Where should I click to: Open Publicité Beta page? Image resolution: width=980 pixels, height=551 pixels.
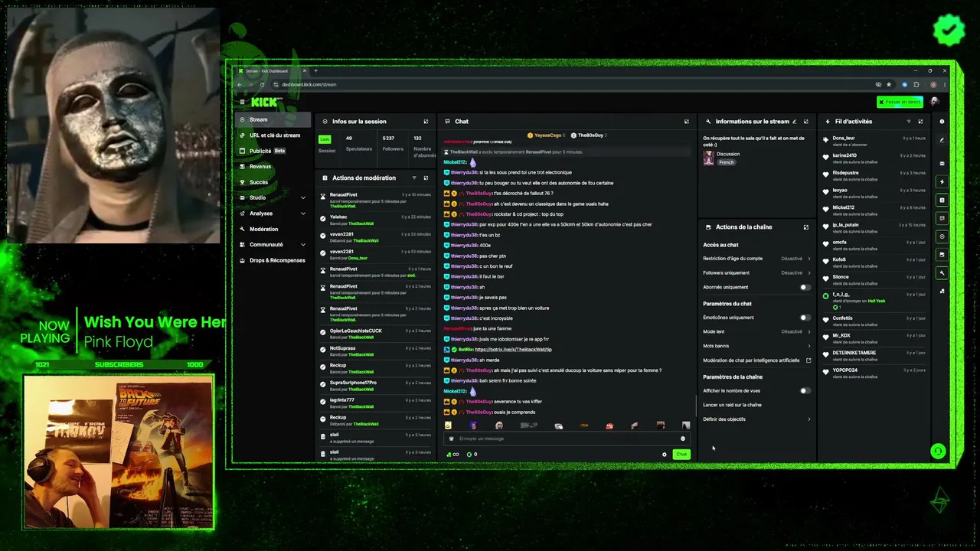tap(273, 151)
